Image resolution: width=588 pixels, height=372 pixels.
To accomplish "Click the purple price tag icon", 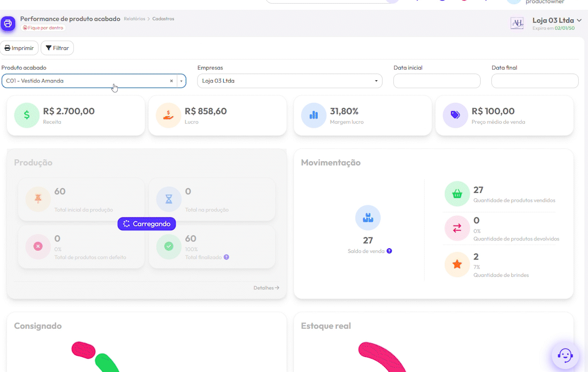I will (455, 115).
